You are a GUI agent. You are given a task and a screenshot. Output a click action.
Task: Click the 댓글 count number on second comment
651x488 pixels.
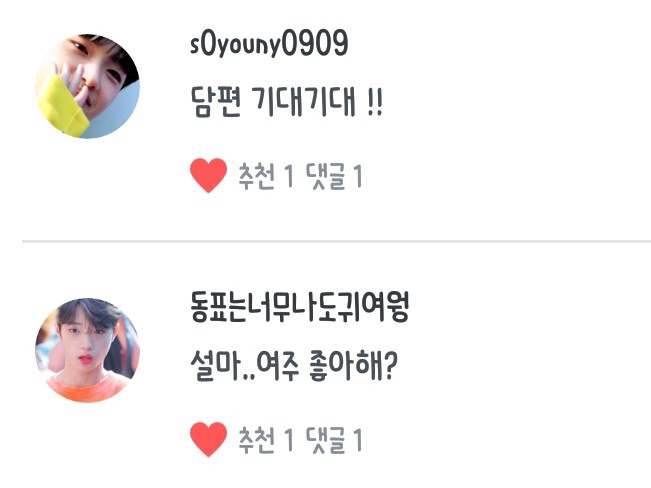(358, 440)
